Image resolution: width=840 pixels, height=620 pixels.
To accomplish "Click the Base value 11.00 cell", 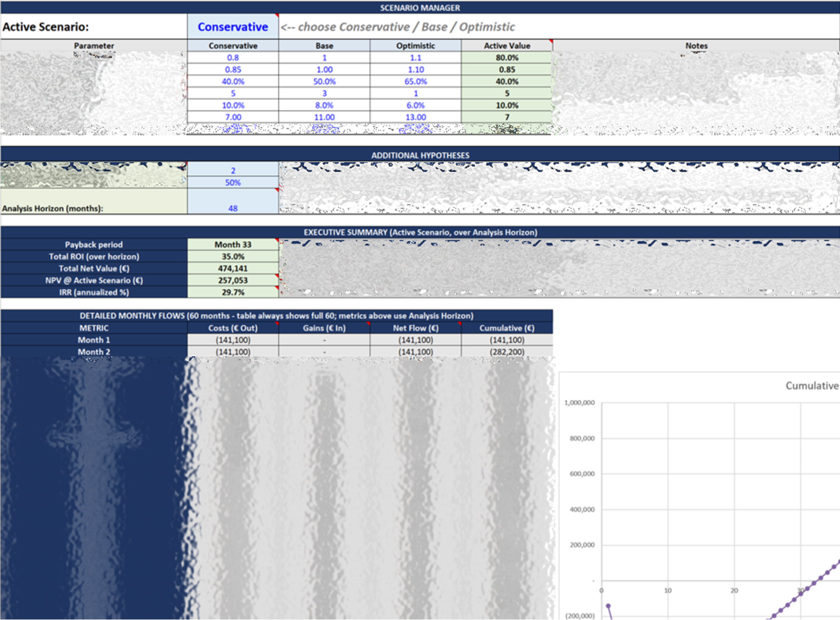I will click(x=324, y=117).
